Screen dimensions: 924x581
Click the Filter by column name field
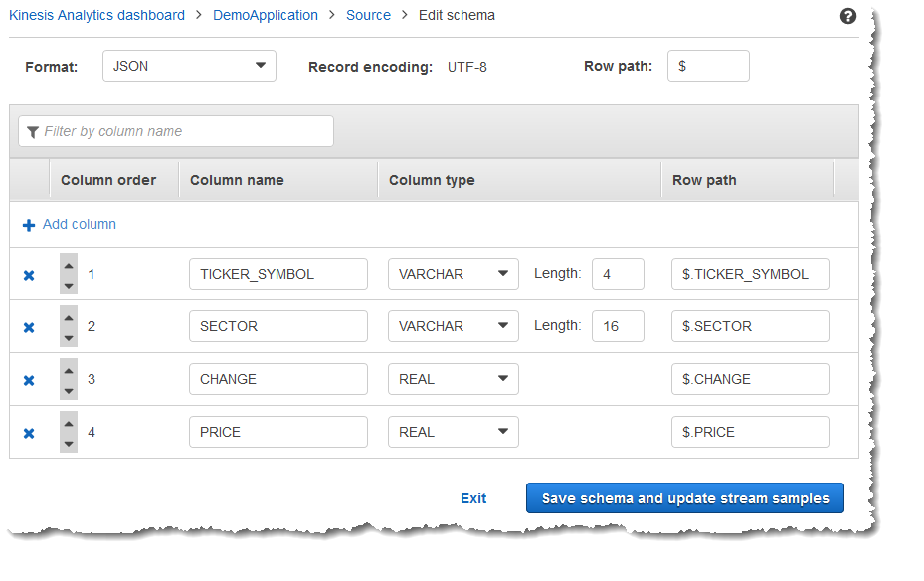(175, 131)
